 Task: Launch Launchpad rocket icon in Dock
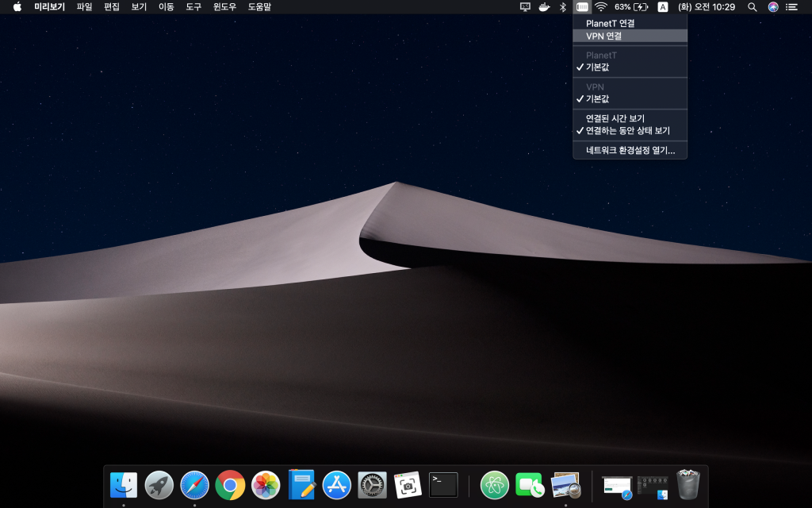[159, 485]
